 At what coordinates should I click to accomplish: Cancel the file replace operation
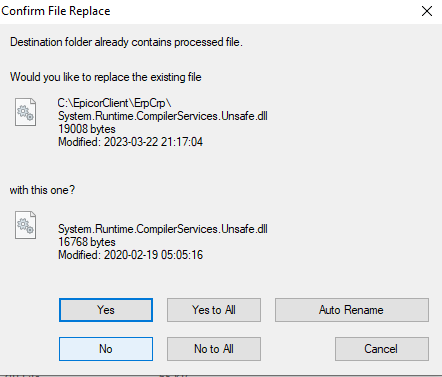(382, 349)
